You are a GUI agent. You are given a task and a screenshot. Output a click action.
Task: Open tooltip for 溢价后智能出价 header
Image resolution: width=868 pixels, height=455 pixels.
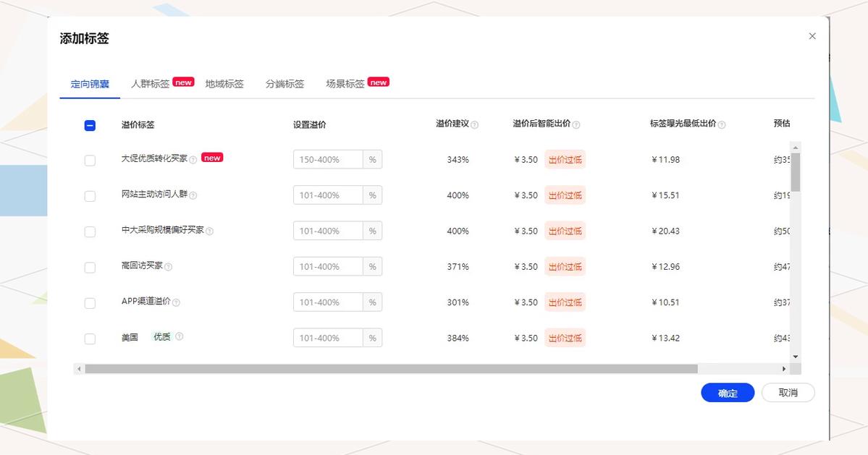coord(576,124)
